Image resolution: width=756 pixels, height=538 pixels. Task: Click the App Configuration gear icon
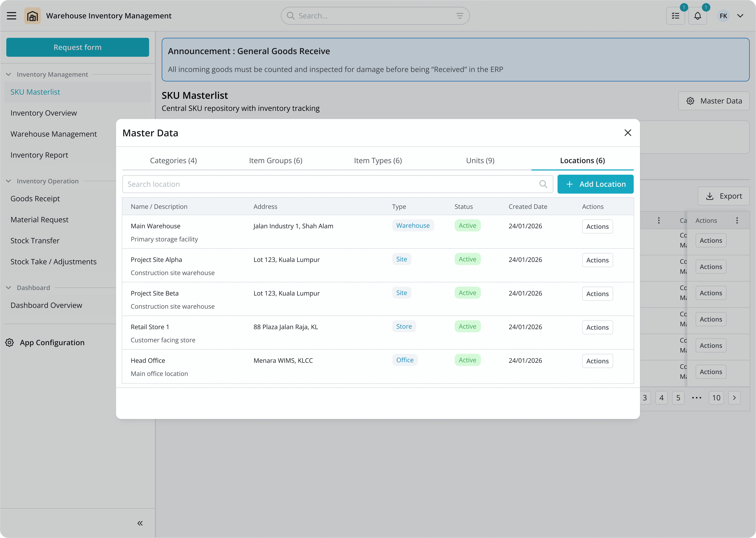(x=10, y=343)
